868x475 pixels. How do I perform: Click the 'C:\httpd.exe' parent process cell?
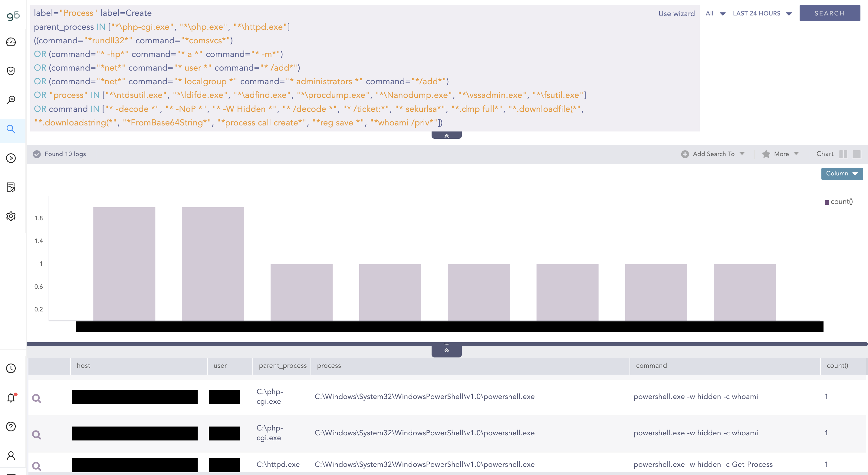pos(278,464)
